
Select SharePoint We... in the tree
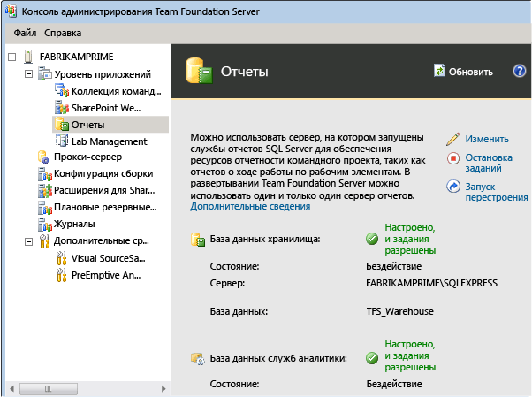pyautogui.click(x=106, y=108)
